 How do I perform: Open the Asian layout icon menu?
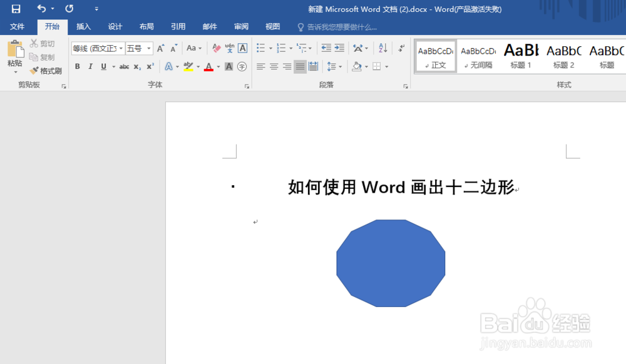[360, 48]
